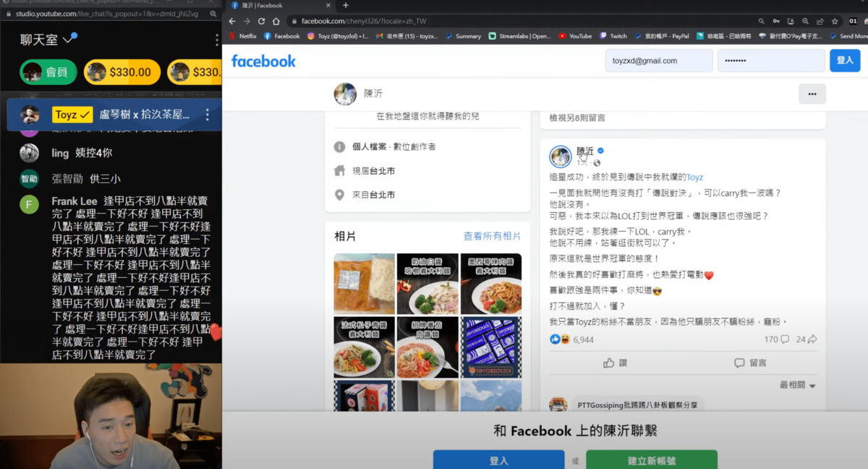Open the three-dot profile options menu
Image resolution: width=868 pixels, height=469 pixels.
812,94
